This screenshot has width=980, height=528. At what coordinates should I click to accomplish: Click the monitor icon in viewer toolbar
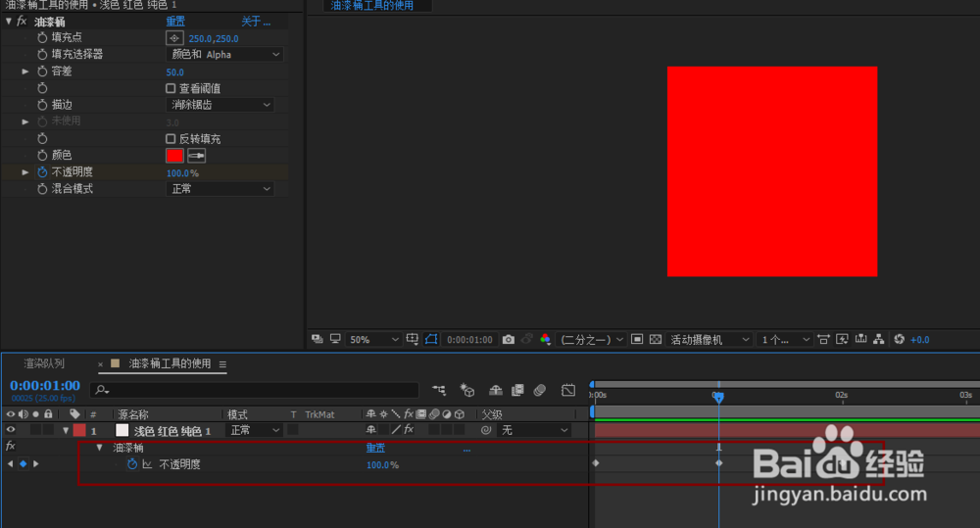tap(335, 339)
